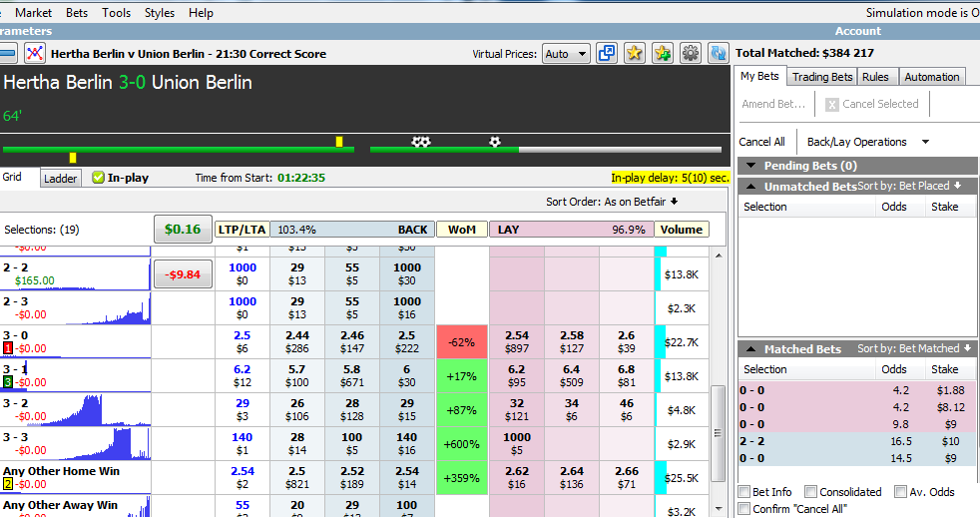Collapse the Unmatched Bets section
This screenshot has height=518, width=980.
point(750,187)
